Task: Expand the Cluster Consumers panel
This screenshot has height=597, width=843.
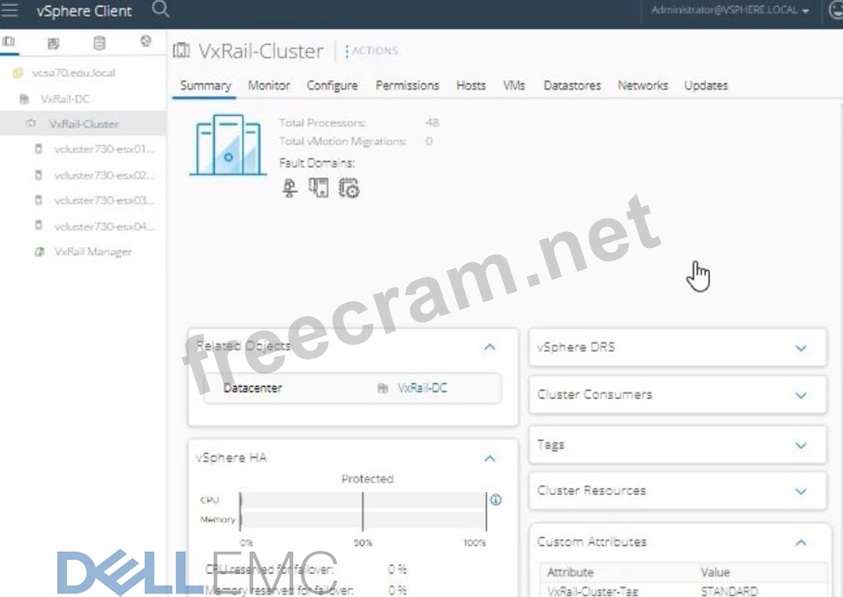Action: point(800,395)
